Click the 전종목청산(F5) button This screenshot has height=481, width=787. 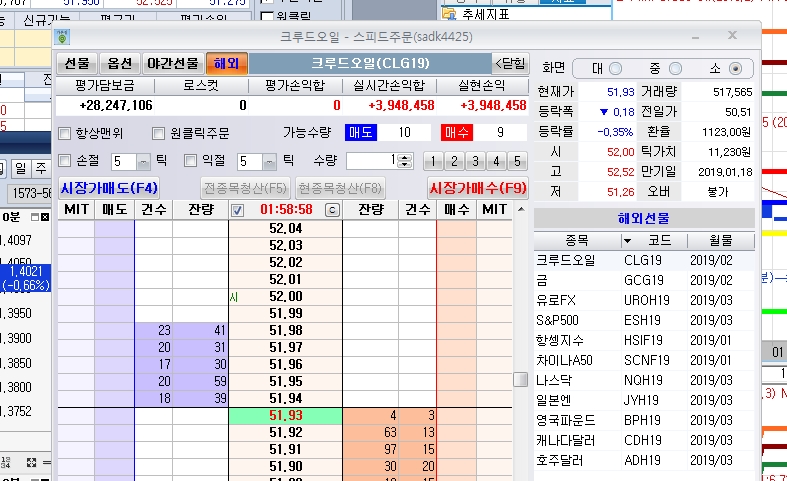click(246, 188)
